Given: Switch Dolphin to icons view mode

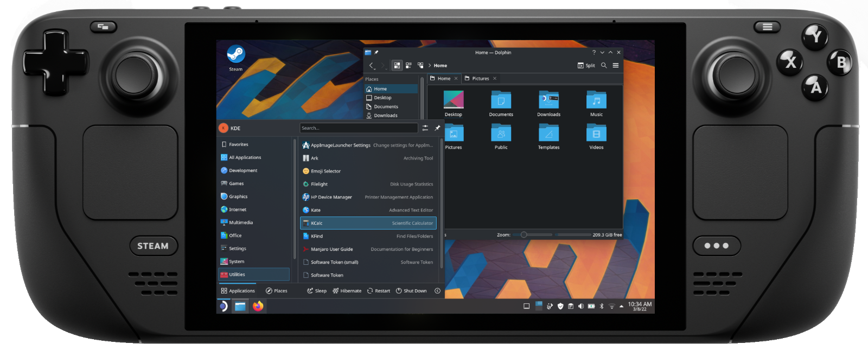Looking at the screenshot, I should [397, 66].
